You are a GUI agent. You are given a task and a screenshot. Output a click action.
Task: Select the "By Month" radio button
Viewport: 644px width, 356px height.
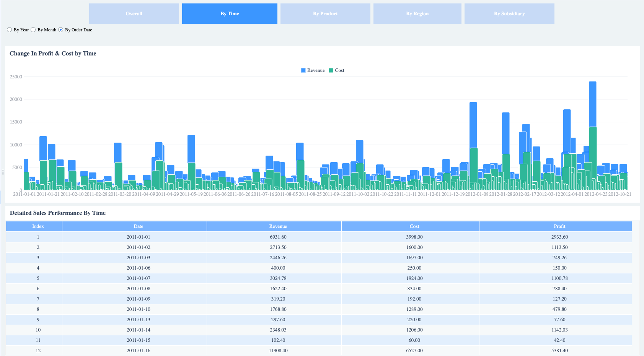[x=33, y=29]
